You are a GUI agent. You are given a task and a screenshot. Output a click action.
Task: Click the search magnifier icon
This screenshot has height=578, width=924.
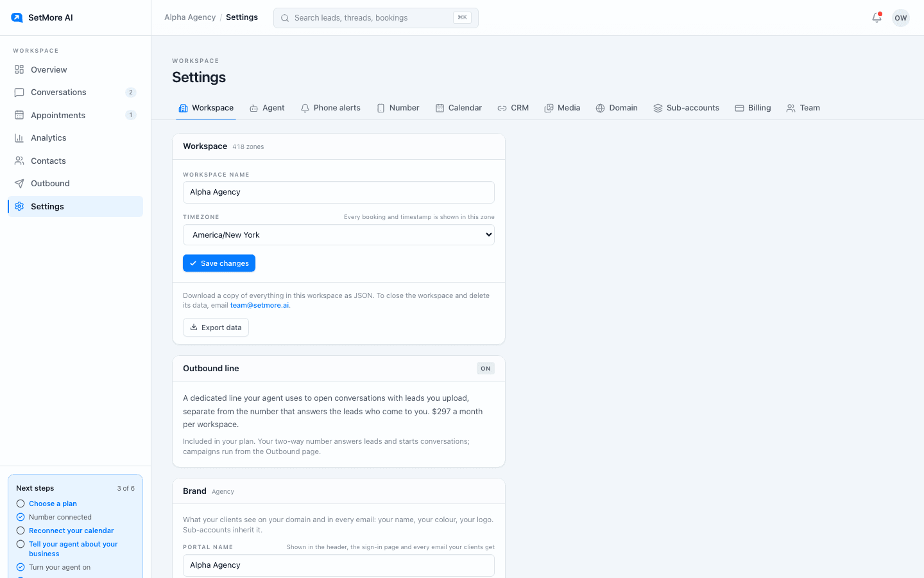coord(285,18)
